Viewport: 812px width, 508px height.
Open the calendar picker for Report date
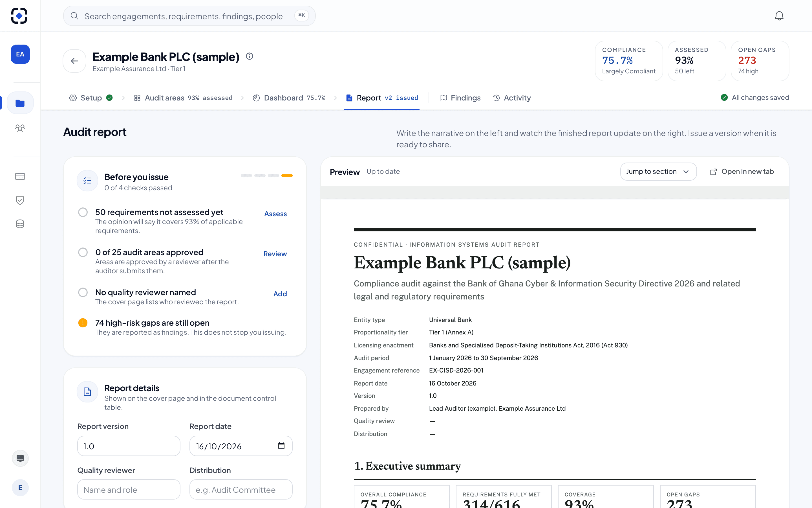281,446
